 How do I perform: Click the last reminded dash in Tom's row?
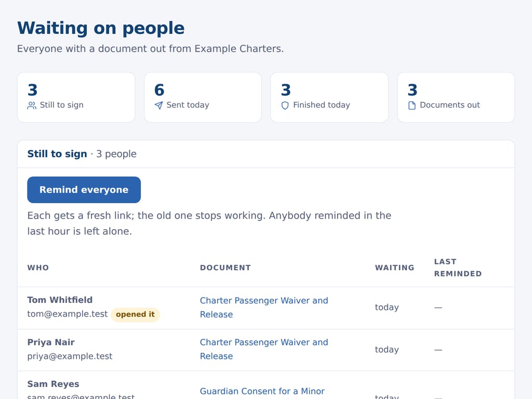click(x=438, y=308)
